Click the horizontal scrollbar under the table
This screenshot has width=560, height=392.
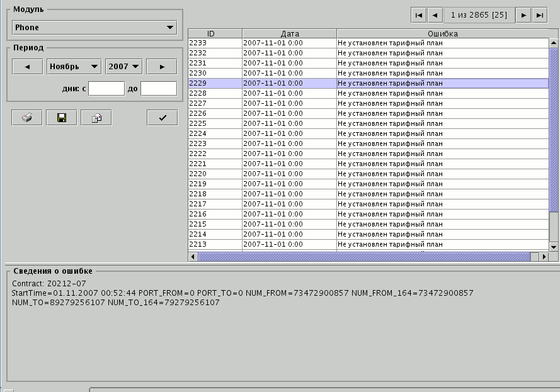pos(364,257)
